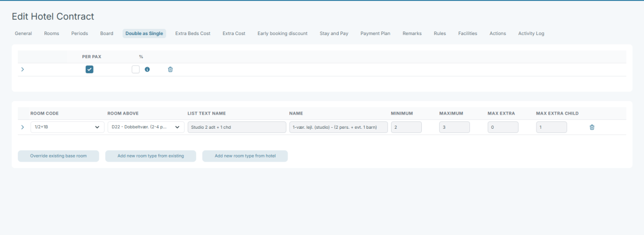Viewport: 644px width, 235px height.
Task: Click Override existing base room button
Action: pos(58,156)
